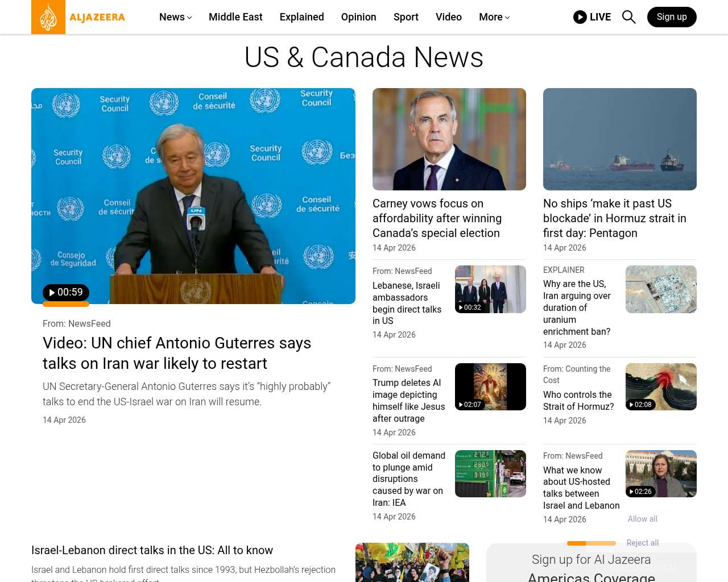Image resolution: width=728 pixels, height=582 pixels.
Task: Open the Video section
Action: pos(449,17)
